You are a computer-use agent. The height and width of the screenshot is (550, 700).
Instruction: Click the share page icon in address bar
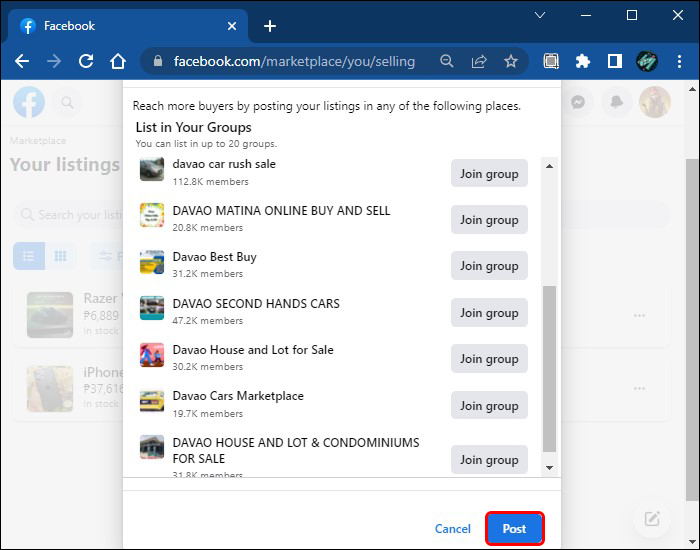(479, 61)
